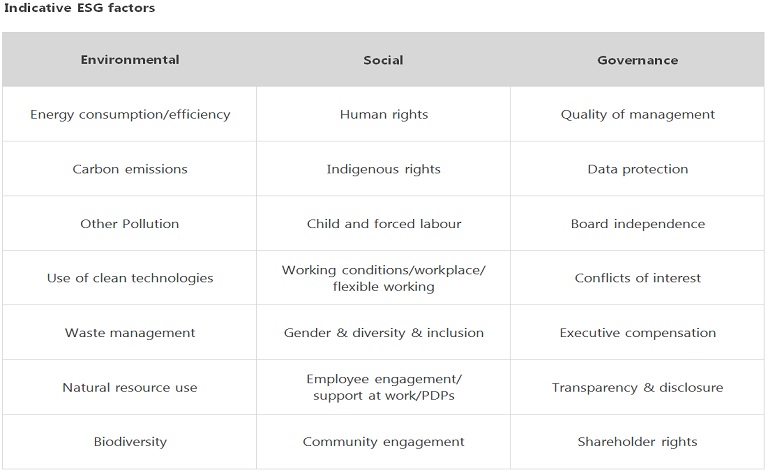Image resolution: width=768 pixels, height=471 pixels.
Task: Click the Data protection cell
Action: [x=637, y=169]
